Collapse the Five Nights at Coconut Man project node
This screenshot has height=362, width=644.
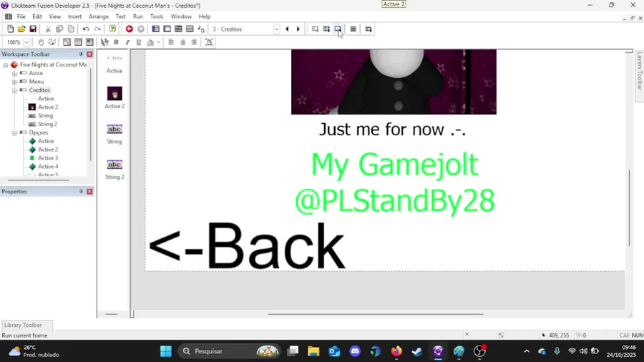(5, 65)
